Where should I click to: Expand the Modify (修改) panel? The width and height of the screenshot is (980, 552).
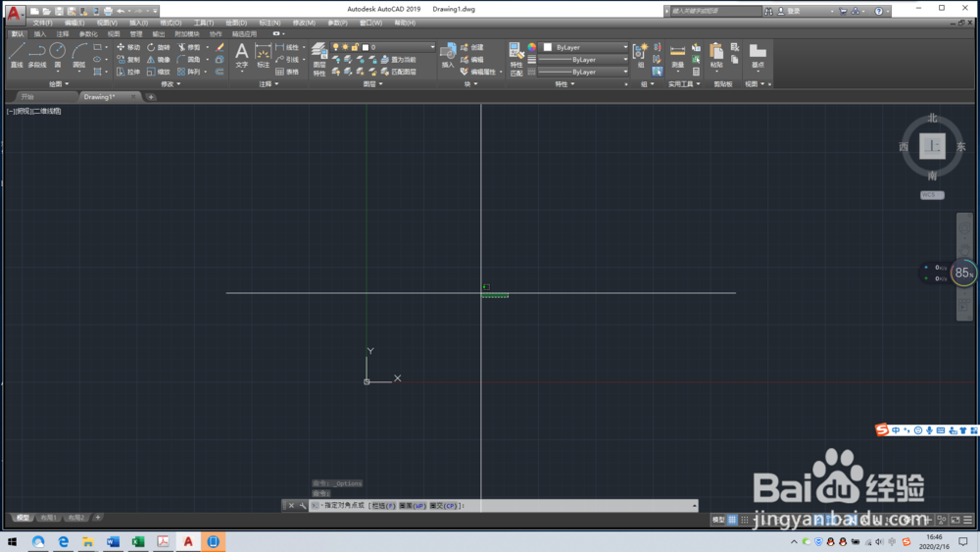click(170, 83)
